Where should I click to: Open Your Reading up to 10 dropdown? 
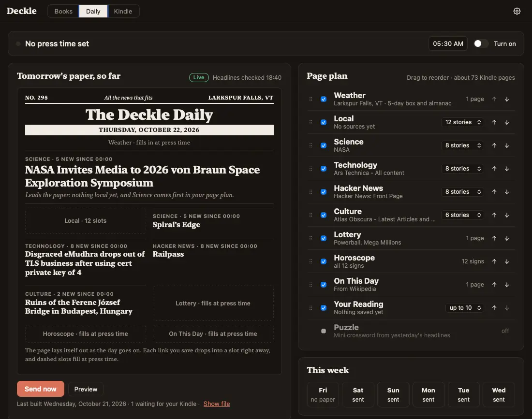465,308
